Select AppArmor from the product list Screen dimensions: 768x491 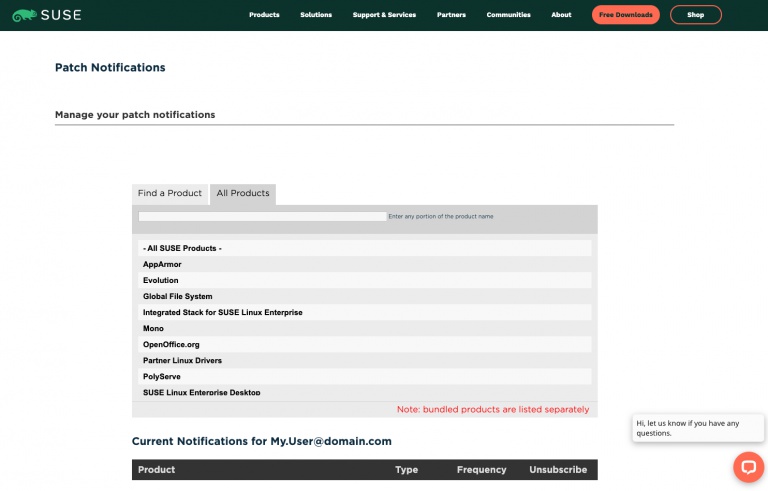pyautogui.click(x=162, y=264)
